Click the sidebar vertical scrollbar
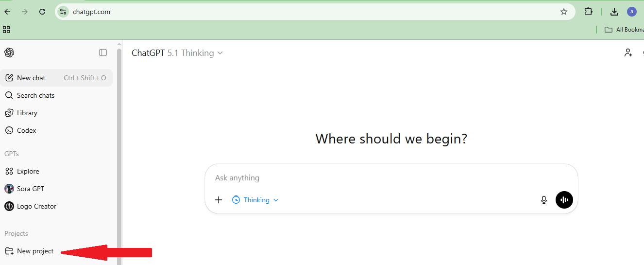The height and width of the screenshot is (265, 644). tap(119, 146)
